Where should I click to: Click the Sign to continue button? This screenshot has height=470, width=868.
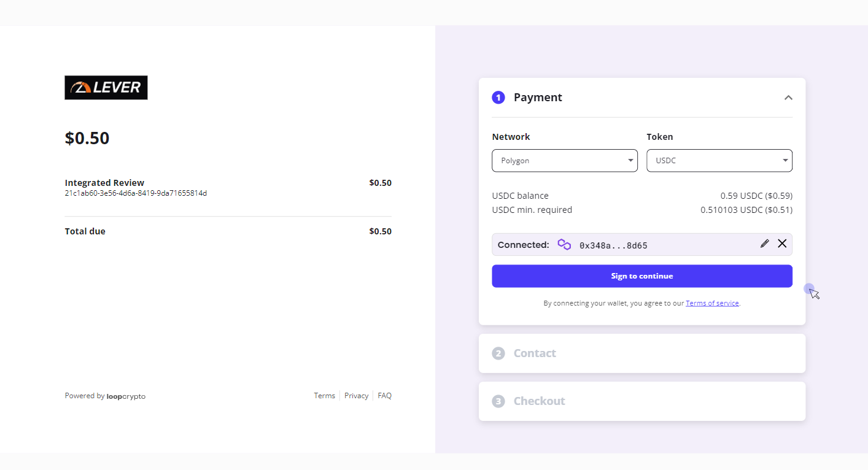641,276
